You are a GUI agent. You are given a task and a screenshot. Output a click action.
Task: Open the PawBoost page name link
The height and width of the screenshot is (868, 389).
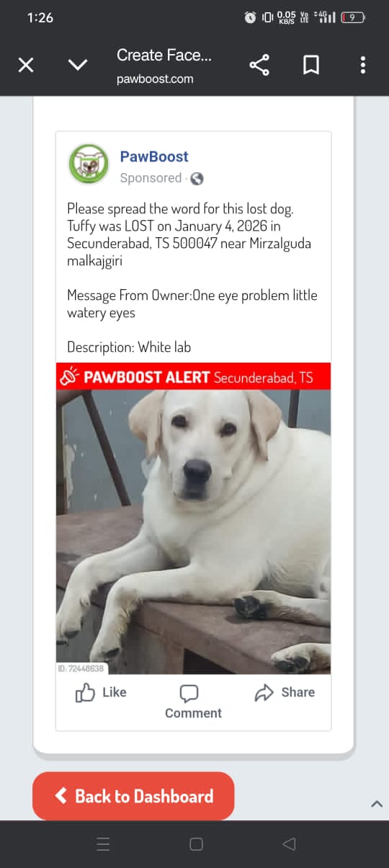click(154, 156)
